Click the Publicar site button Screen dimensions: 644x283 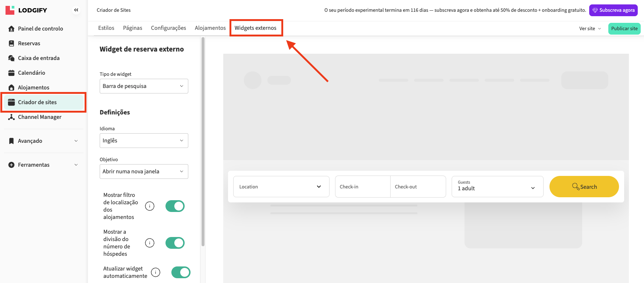tap(624, 29)
